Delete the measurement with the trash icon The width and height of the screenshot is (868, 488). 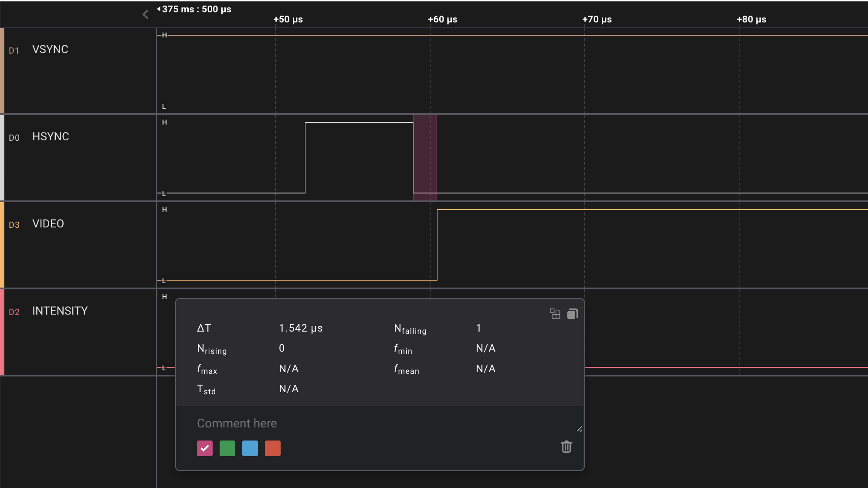pos(566,447)
